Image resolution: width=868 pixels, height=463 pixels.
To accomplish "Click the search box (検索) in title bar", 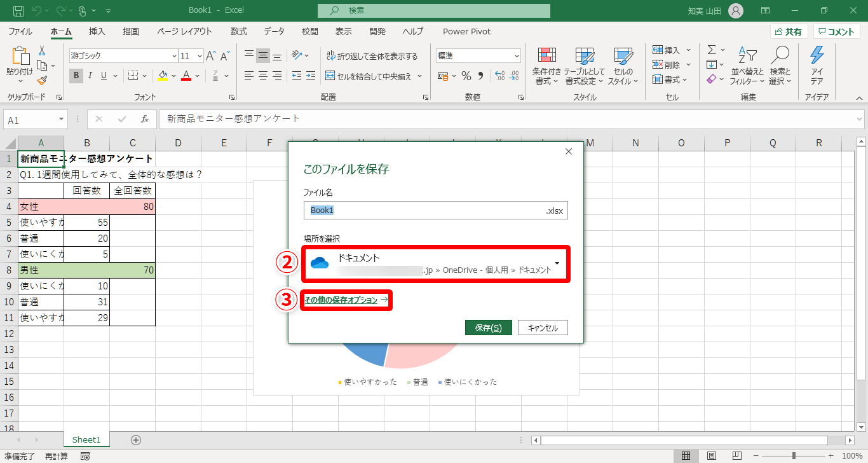I will pos(434,10).
